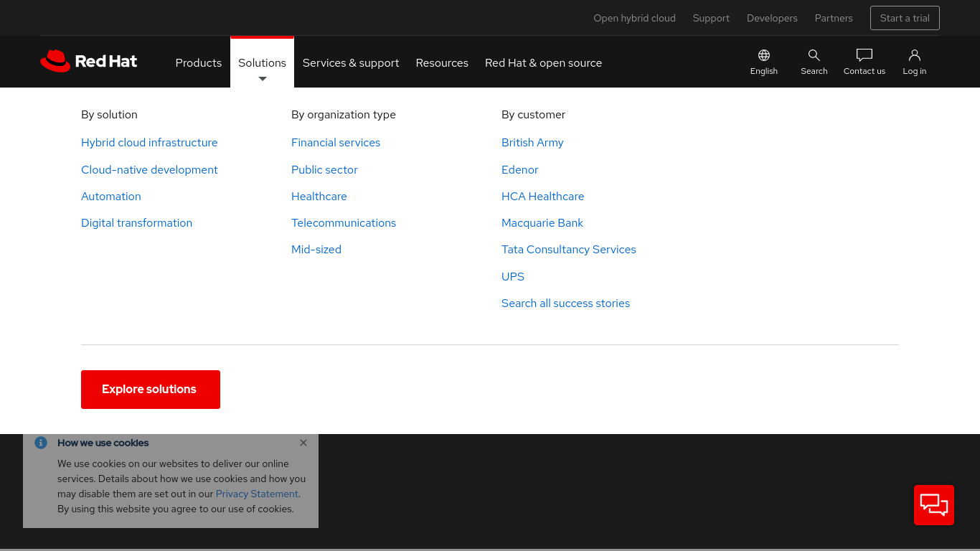Click the Log in user icon
This screenshot has width=980, height=551.
click(x=915, y=55)
